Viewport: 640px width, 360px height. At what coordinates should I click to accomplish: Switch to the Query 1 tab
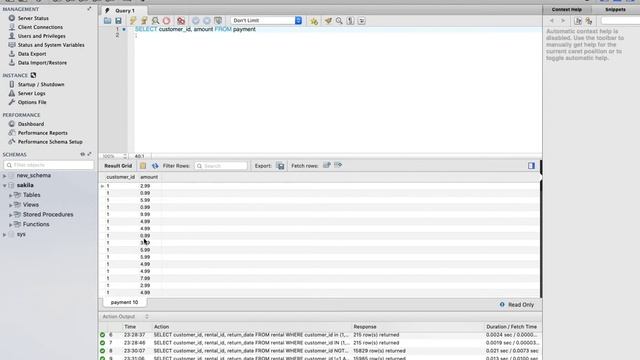(124, 10)
